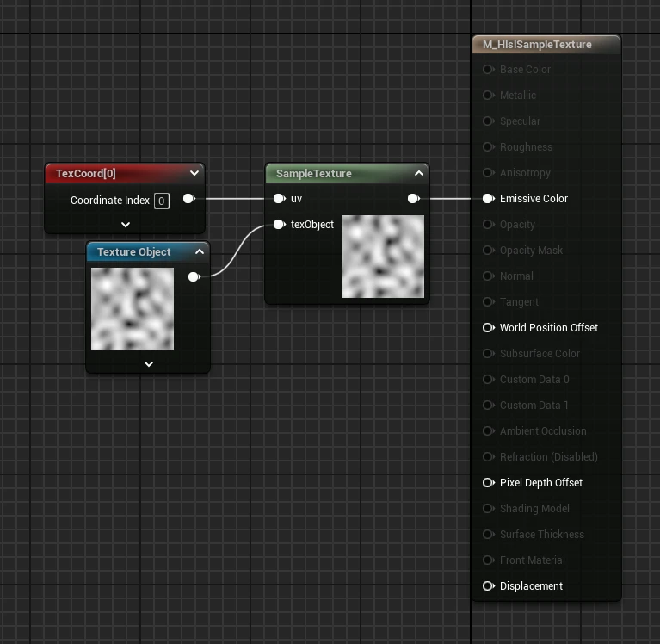
Task: Click the Emissive Color input pin
Action: pyautogui.click(x=488, y=199)
